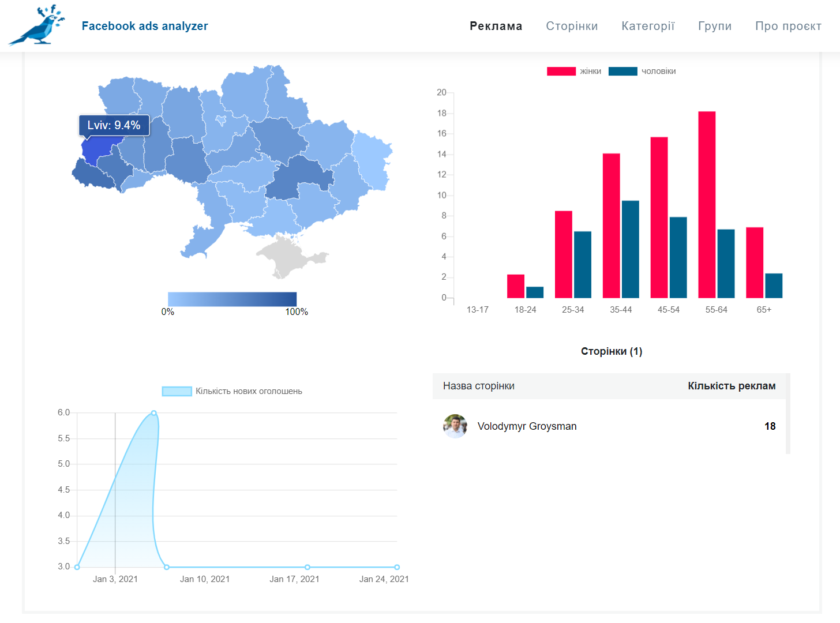Sort by Кількість реклам column header
840x623 pixels.
pos(732,386)
